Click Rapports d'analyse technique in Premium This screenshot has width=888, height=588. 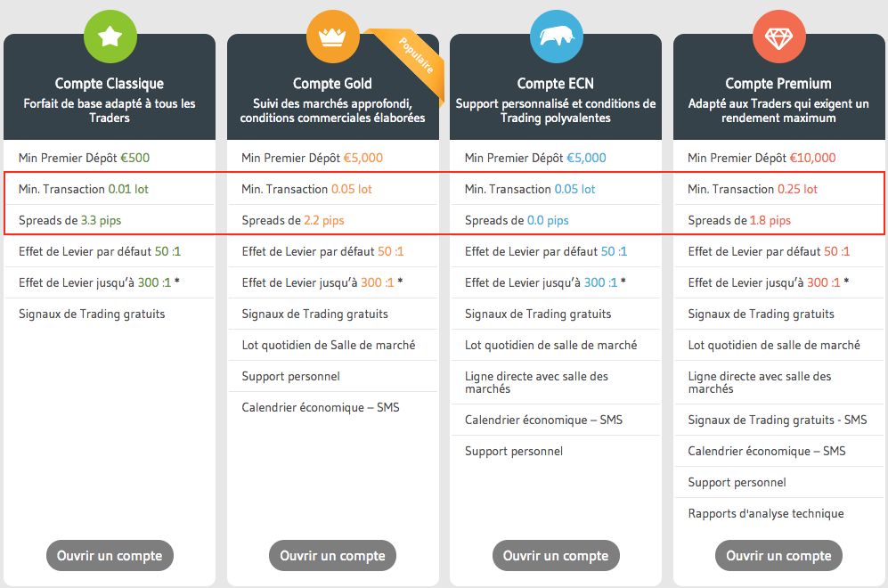coord(765,513)
